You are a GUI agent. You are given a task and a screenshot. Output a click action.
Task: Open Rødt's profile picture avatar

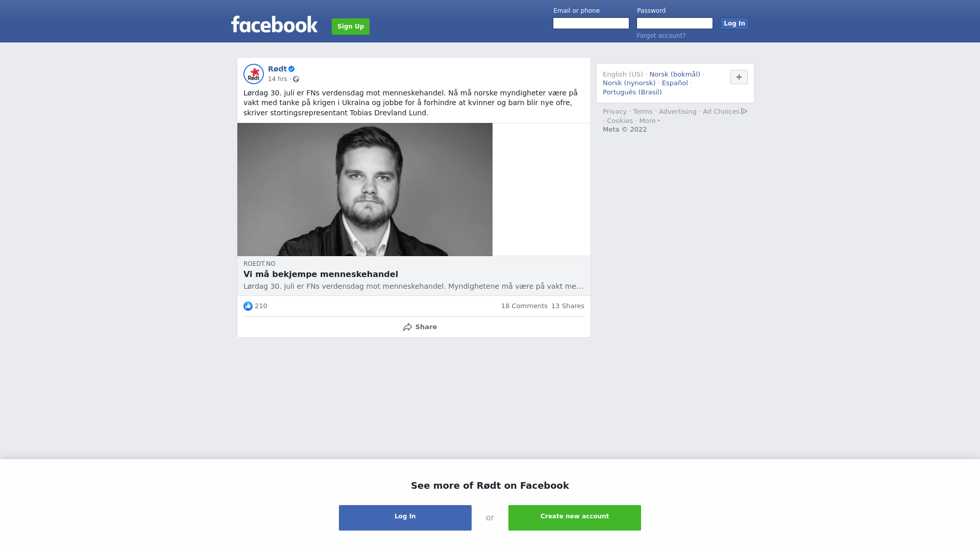pos(254,74)
